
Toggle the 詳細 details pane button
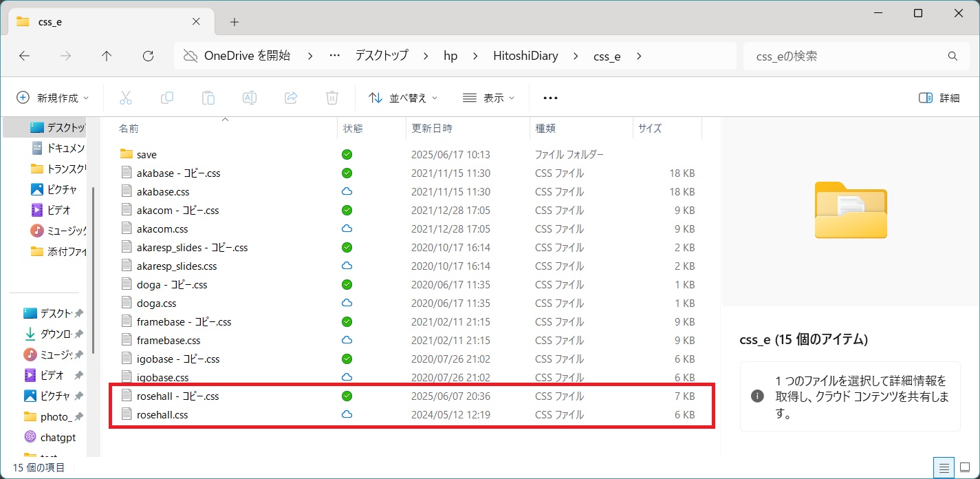pyautogui.click(x=939, y=98)
